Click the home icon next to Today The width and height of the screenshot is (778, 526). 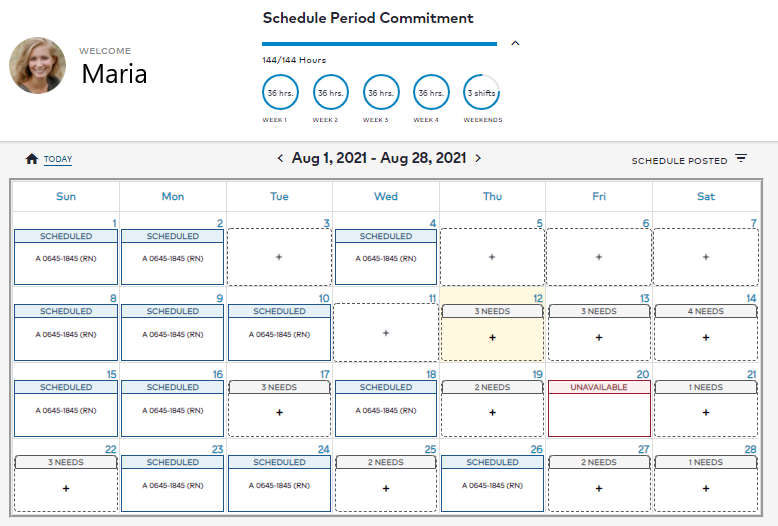(x=32, y=159)
